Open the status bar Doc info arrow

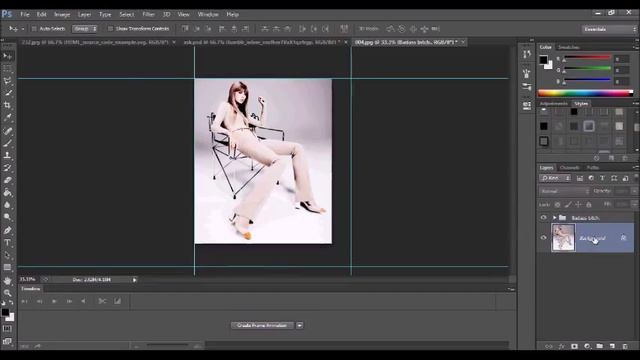click(x=134, y=280)
